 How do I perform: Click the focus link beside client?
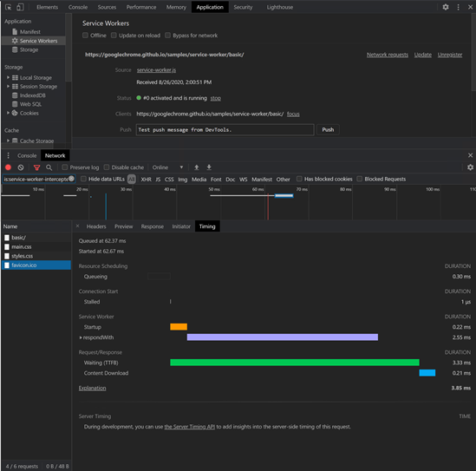click(x=293, y=114)
